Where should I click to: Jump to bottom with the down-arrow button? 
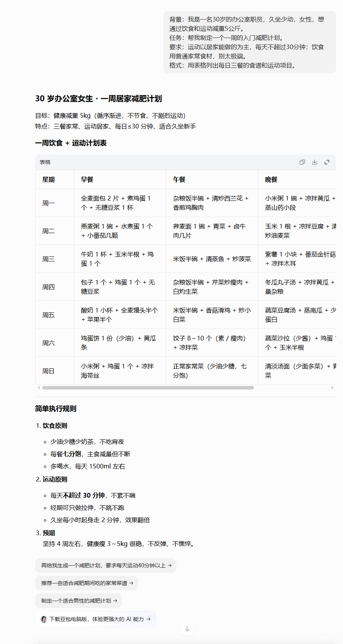(187, 629)
